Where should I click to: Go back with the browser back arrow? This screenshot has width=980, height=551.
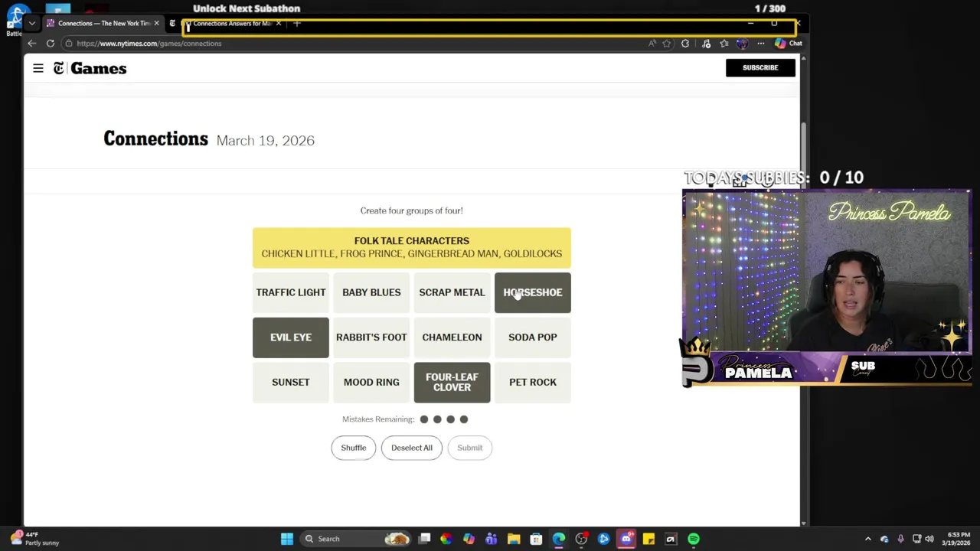[x=32, y=44]
